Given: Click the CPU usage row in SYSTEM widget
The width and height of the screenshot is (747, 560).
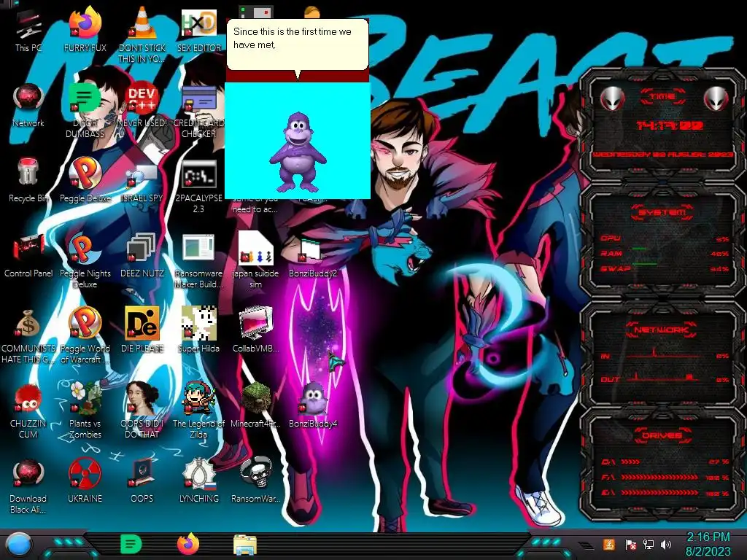Looking at the screenshot, I should click(x=665, y=238).
